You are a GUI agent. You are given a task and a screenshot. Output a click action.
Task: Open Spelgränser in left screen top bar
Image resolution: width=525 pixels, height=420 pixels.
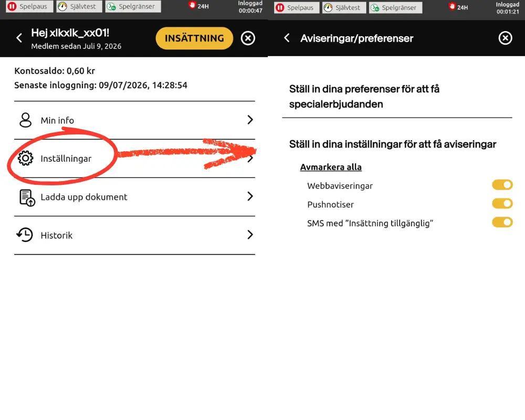(133, 6)
